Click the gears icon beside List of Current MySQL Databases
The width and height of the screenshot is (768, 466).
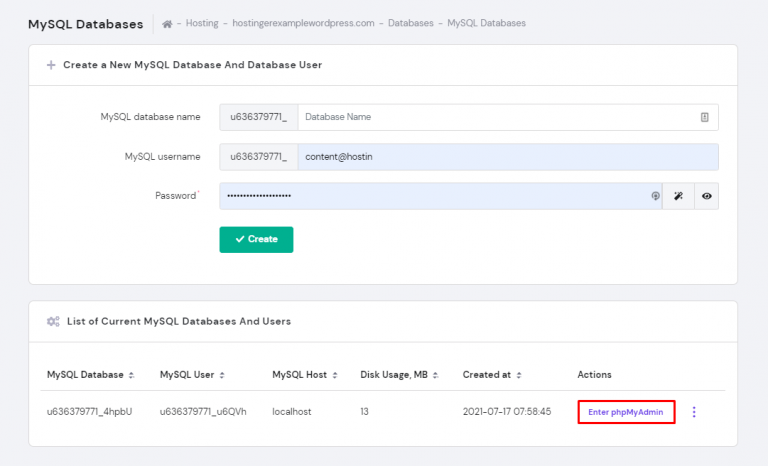click(52, 322)
